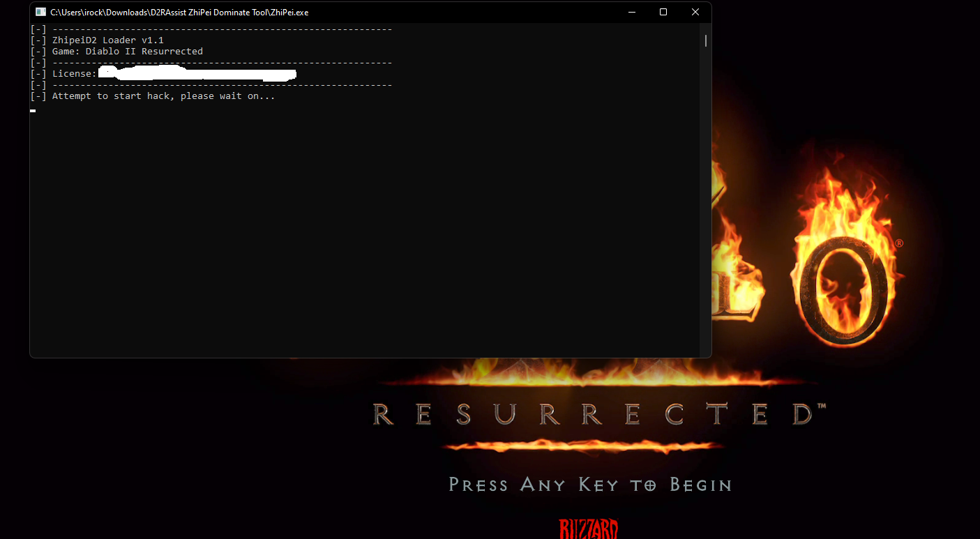This screenshot has width=980, height=539.
Task: Click the console's vertical scrollbar thumb
Action: click(x=705, y=40)
